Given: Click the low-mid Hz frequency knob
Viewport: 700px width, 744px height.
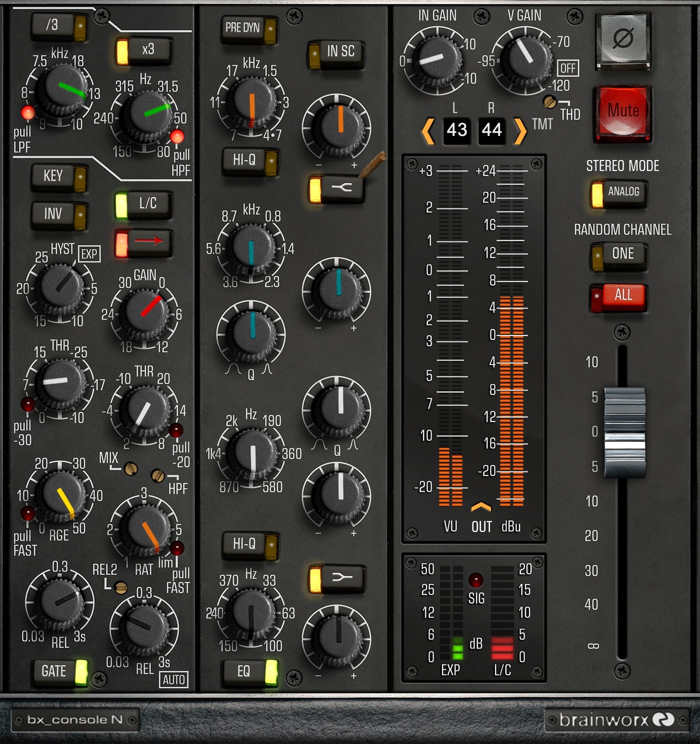Looking at the screenshot, I should [252, 452].
